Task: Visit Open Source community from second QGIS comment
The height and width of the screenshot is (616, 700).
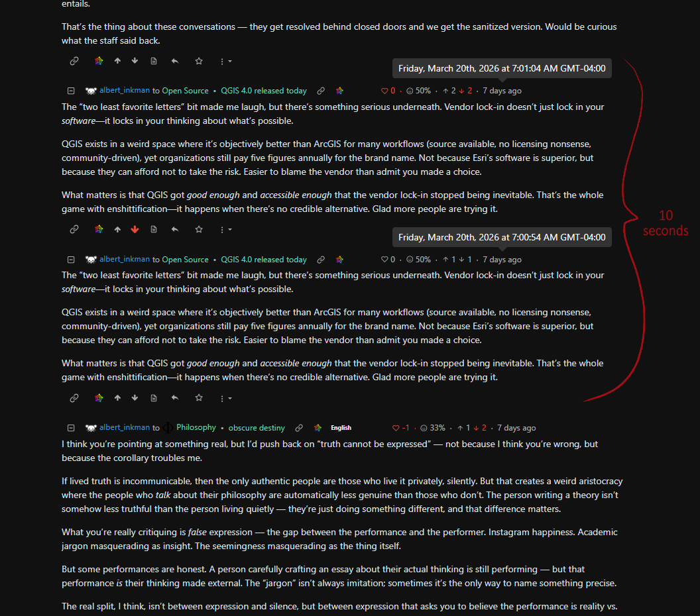Action: coord(185,260)
